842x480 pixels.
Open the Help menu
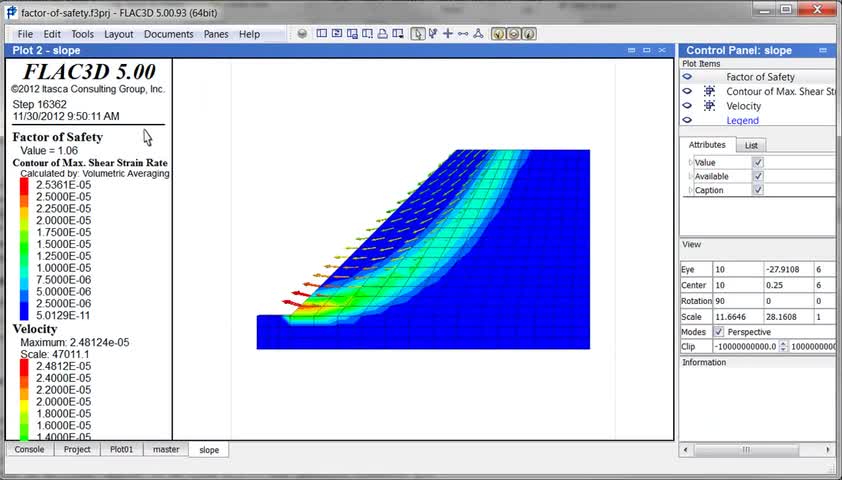[x=249, y=34]
